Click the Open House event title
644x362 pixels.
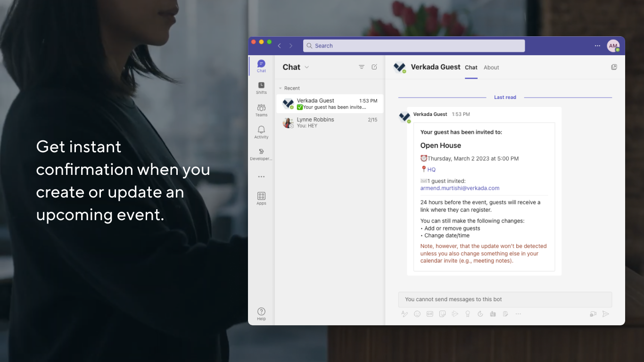point(441,146)
